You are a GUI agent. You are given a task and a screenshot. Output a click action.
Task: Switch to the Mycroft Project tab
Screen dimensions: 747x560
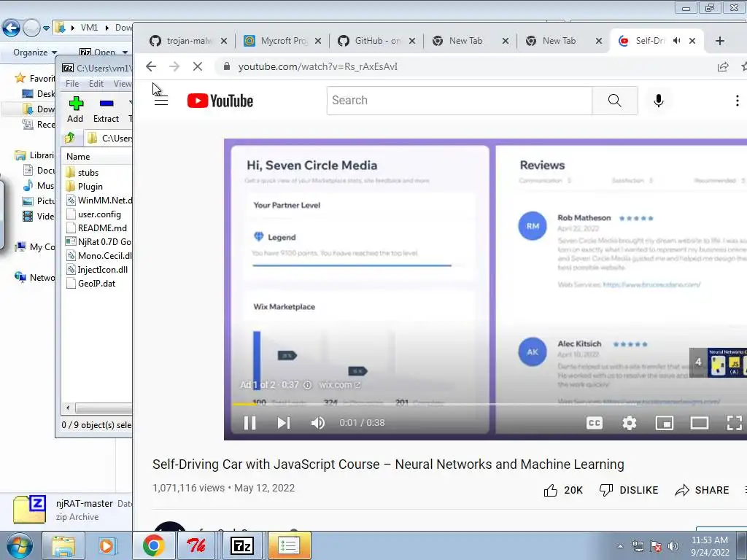(x=282, y=41)
